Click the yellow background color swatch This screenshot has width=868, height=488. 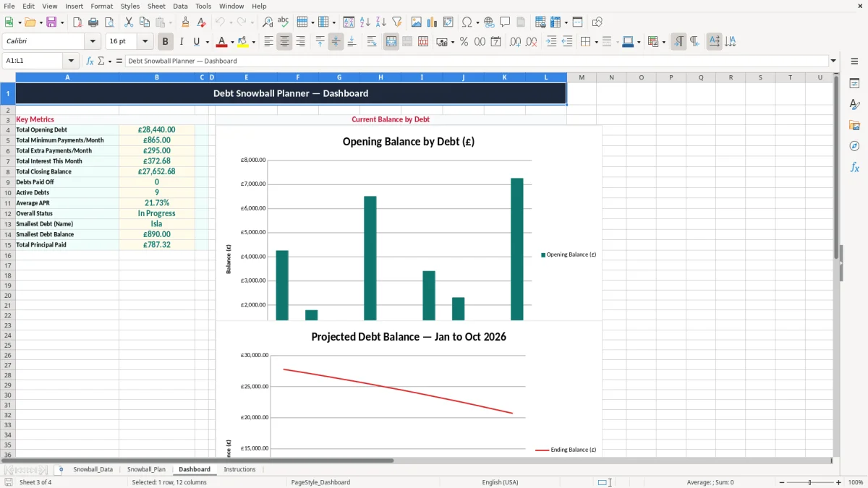(x=242, y=42)
